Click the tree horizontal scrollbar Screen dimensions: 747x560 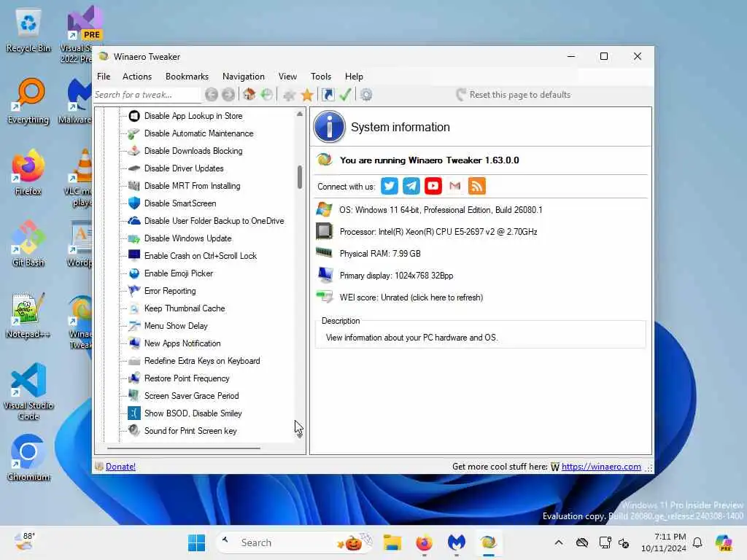coord(183,448)
